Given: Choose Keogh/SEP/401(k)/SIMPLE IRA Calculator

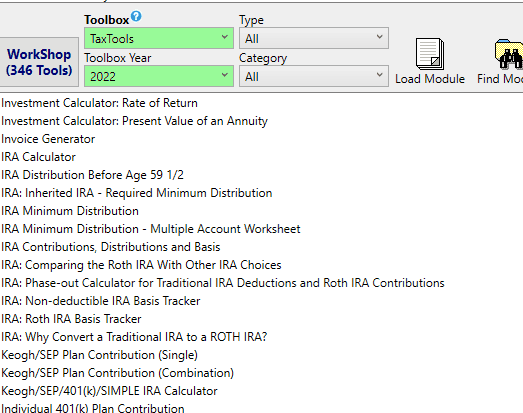Looking at the screenshot, I should click(109, 391).
